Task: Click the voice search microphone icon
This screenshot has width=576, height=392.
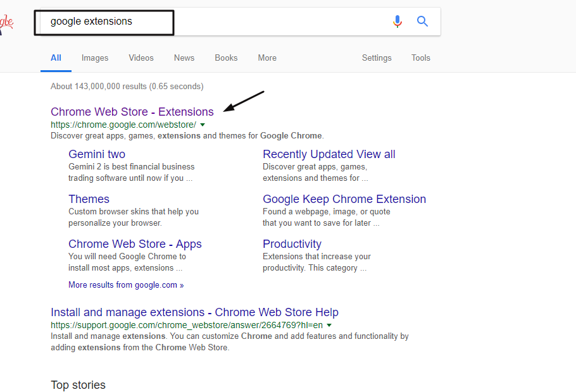Action: point(397,21)
